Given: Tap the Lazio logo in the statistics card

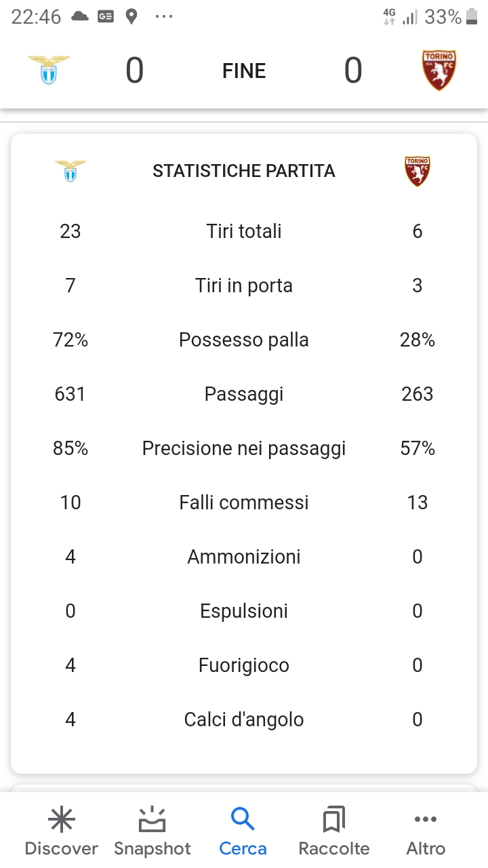Looking at the screenshot, I should click(x=70, y=171).
